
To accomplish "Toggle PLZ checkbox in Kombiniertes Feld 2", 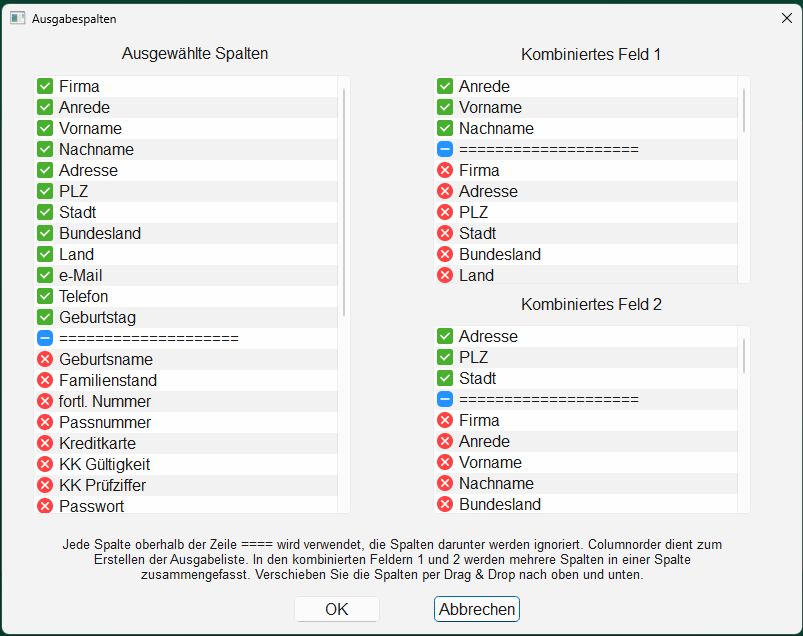I will 445,357.
